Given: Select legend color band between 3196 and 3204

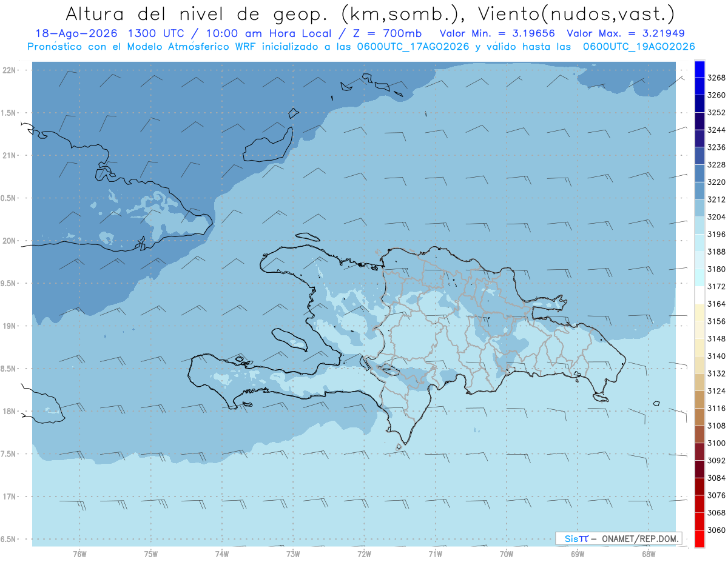Looking at the screenshot, I should tap(699, 226).
